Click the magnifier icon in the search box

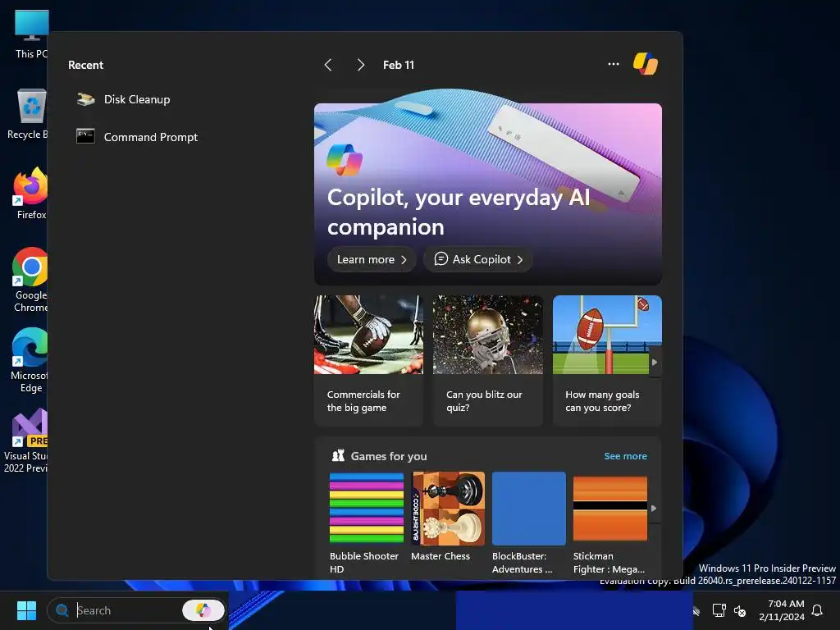tap(62, 610)
